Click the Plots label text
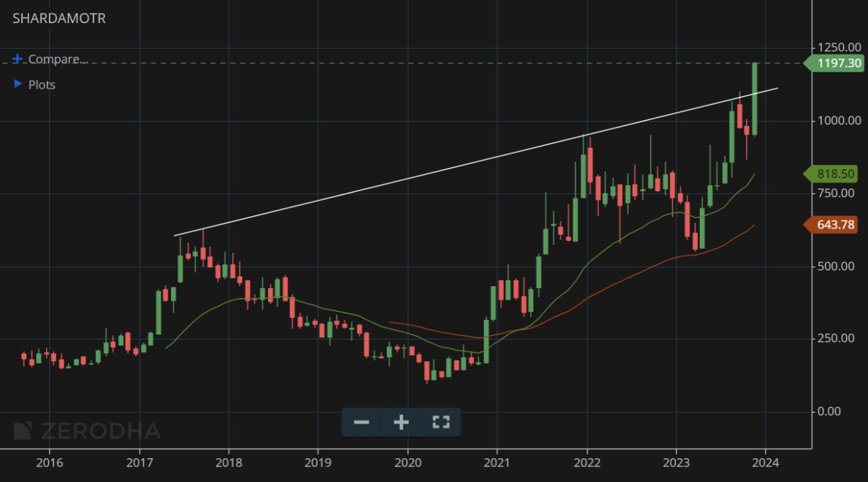This screenshot has width=868, height=482. 42,85
